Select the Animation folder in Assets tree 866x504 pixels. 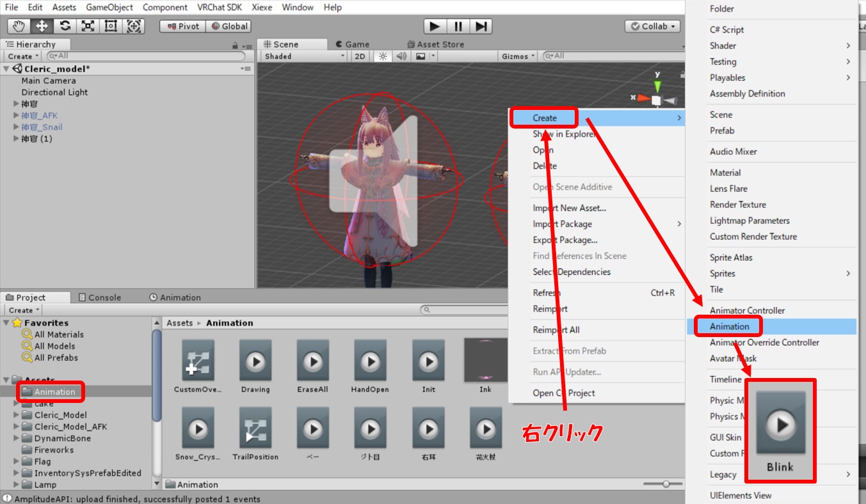coord(54,392)
